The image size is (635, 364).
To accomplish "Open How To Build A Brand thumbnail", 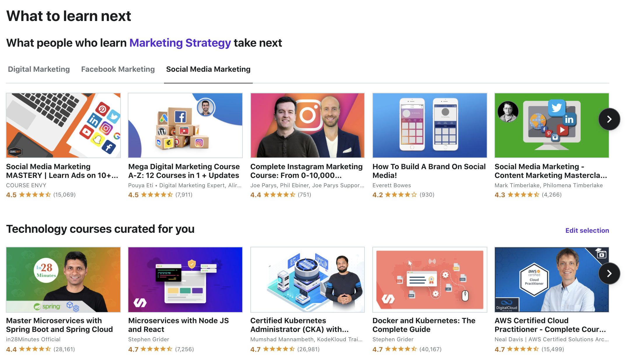I will coord(430,125).
